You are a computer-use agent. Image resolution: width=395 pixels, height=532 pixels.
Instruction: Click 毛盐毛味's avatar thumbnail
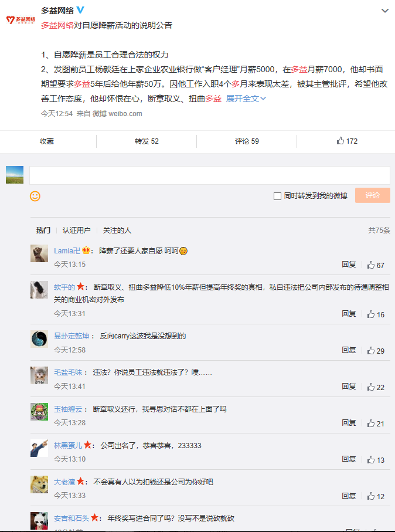pos(39,375)
